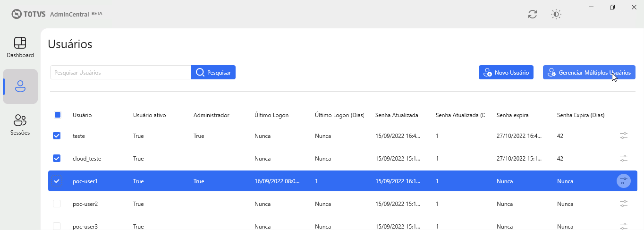Sort by Usuário ativo column header
The width and height of the screenshot is (644, 230).
[x=149, y=115]
